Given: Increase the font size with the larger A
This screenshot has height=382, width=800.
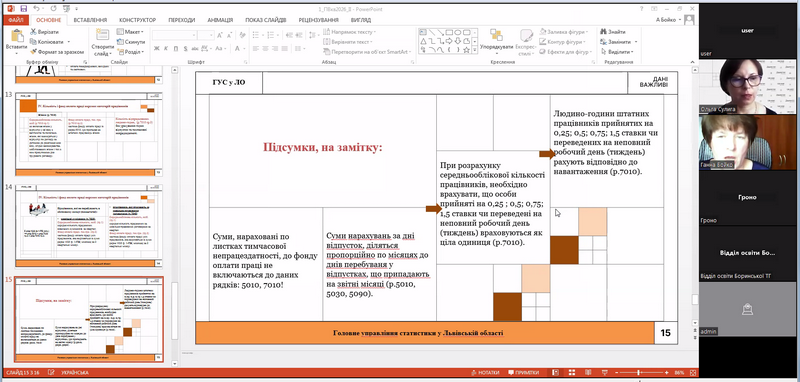Looking at the screenshot, I should pyautogui.click(x=219, y=35).
